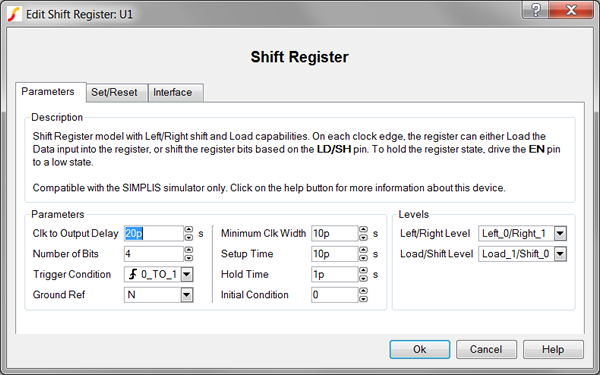Increase Clk to Output Delay with up spinner

pos(189,230)
